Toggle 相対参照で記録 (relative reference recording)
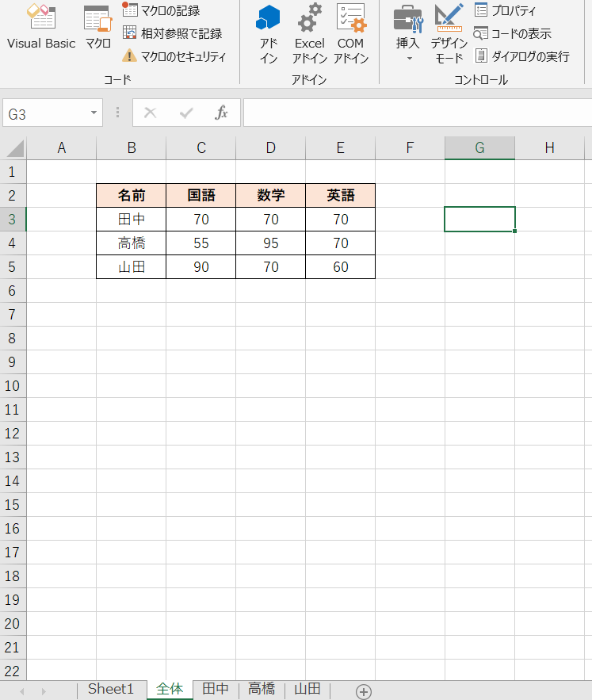The width and height of the screenshot is (592, 700). (x=172, y=33)
